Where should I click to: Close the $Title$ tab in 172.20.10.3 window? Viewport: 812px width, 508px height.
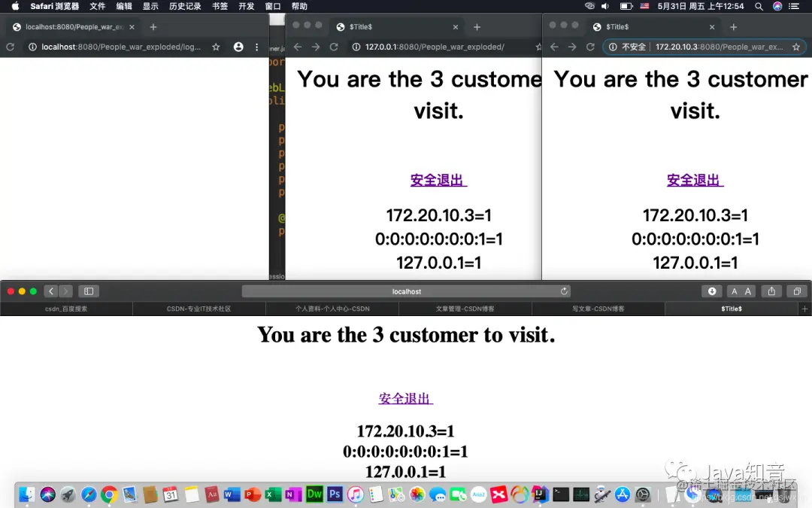(712, 27)
